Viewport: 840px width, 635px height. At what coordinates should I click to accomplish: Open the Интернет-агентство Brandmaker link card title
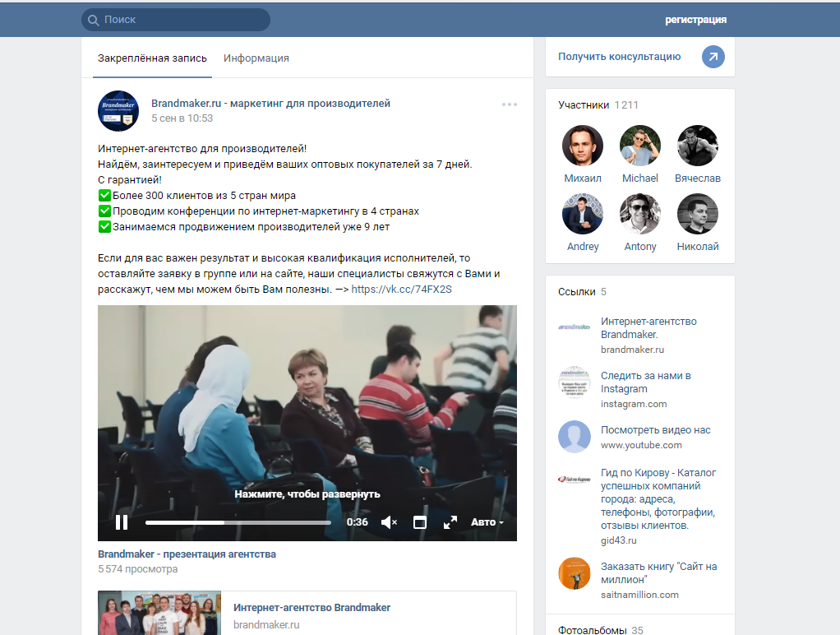pyautogui.click(x=312, y=608)
